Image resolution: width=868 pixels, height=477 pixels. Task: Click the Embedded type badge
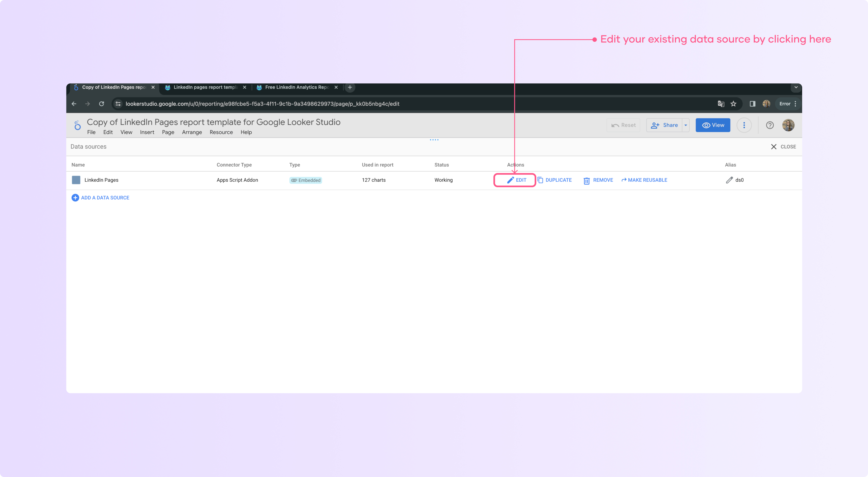pyautogui.click(x=306, y=180)
